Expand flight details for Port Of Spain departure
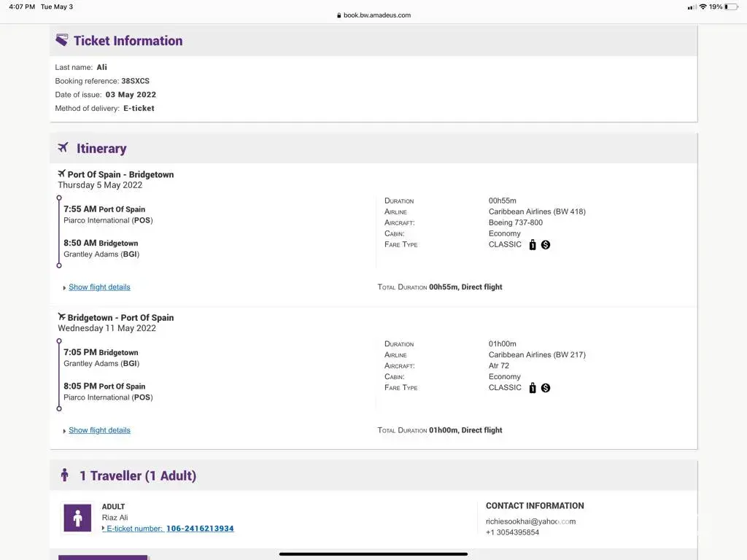747x560 pixels. pyautogui.click(x=99, y=287)
